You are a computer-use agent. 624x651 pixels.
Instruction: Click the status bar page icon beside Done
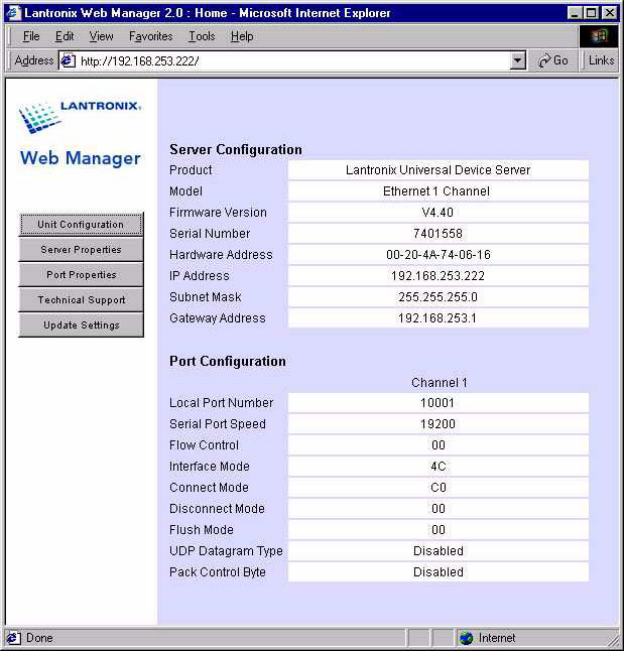13,638
